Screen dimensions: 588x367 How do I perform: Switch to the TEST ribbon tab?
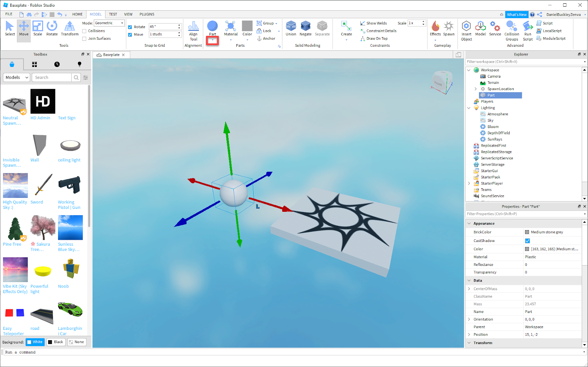(x=113, y=14)
